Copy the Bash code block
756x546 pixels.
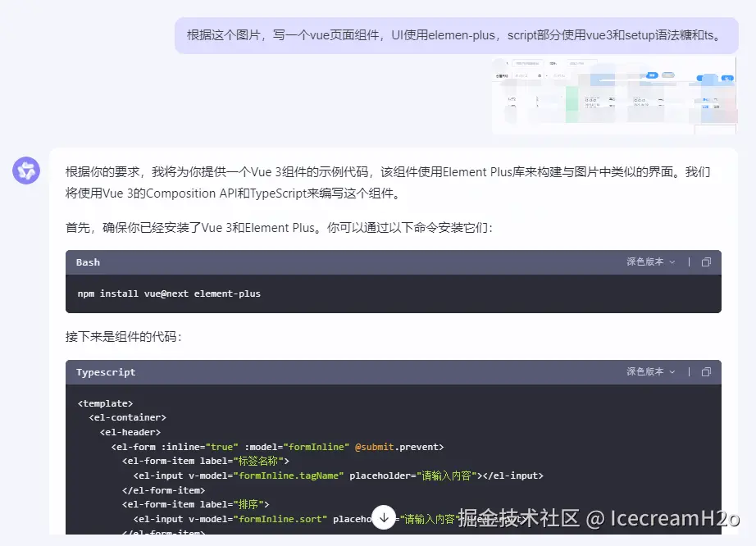pos(706,262)
